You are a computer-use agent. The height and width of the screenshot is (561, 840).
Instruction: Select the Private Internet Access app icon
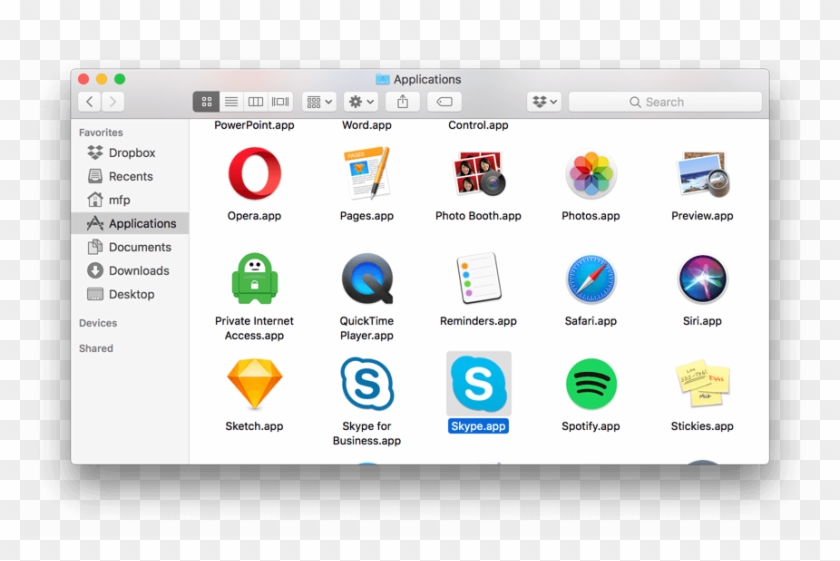point(254,279)
